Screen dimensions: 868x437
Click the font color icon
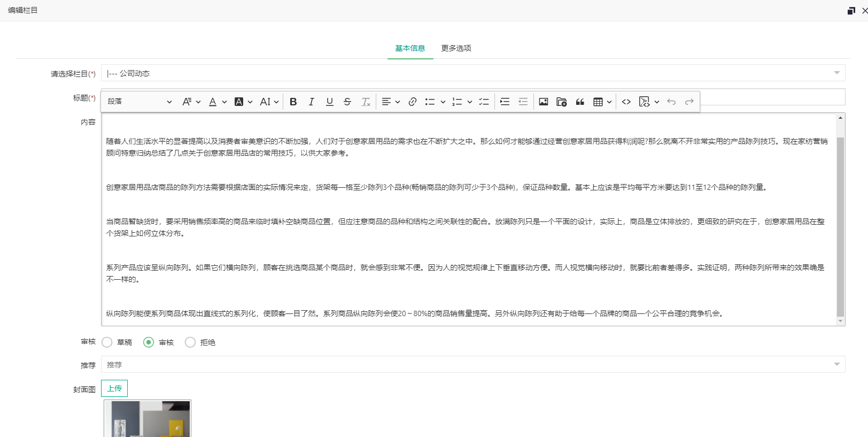[213, 102]
